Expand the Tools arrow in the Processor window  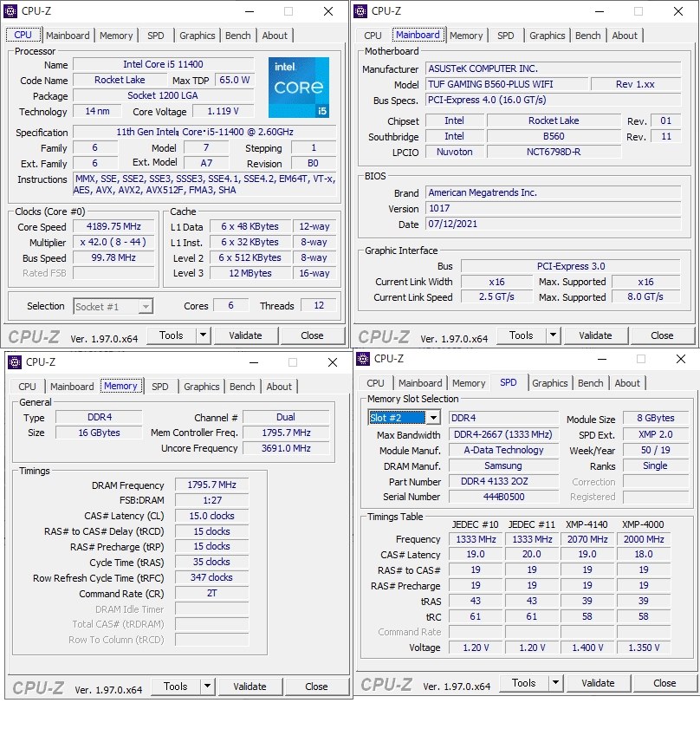203,335
